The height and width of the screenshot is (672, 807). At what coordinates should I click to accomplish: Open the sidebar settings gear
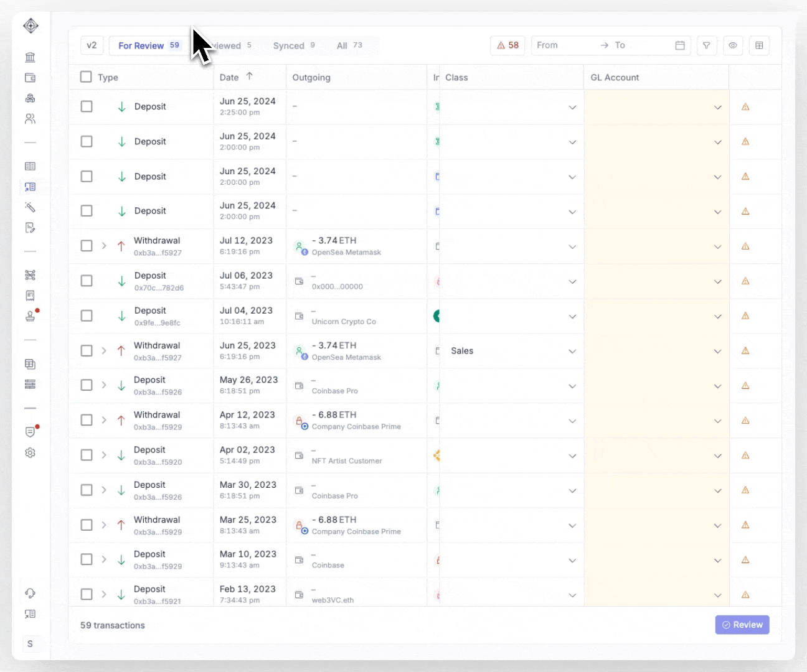30,453
